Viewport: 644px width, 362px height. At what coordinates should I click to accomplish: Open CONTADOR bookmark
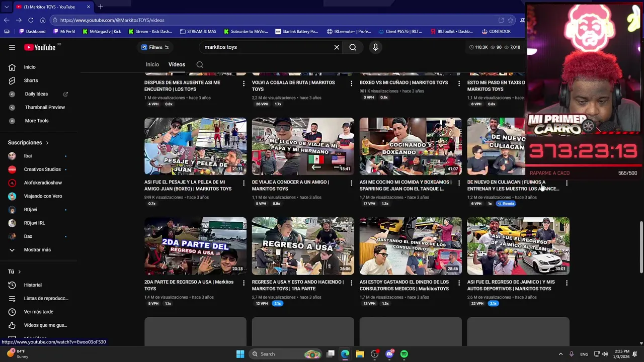pos(496,31)
